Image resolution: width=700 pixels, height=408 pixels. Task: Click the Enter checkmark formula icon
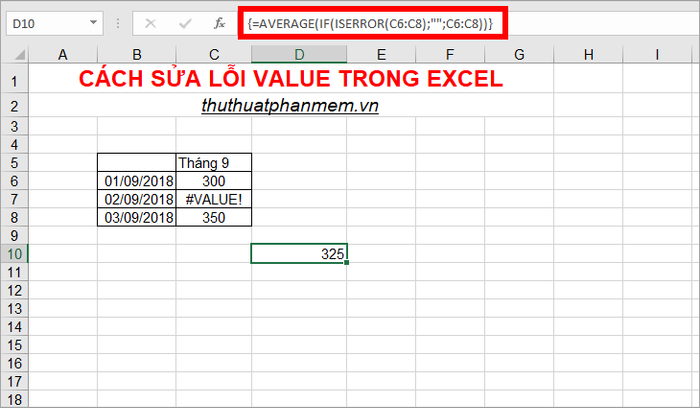[x=185, y=23]
